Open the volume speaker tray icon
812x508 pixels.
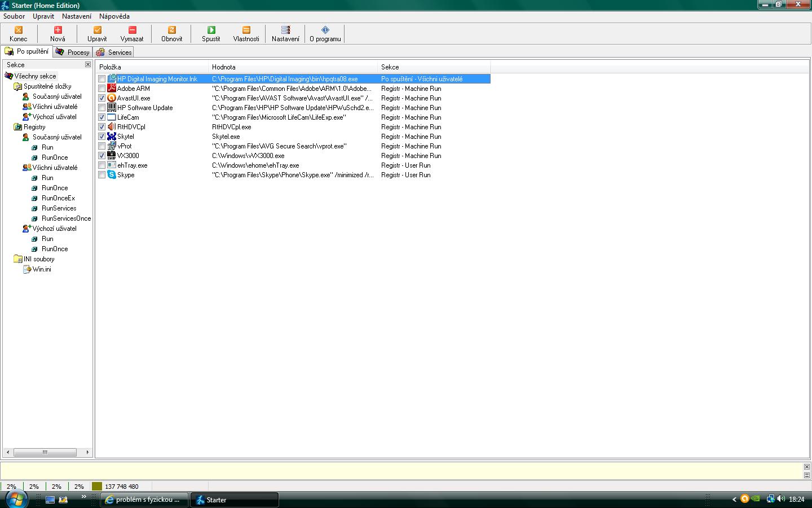coord(781,499)
